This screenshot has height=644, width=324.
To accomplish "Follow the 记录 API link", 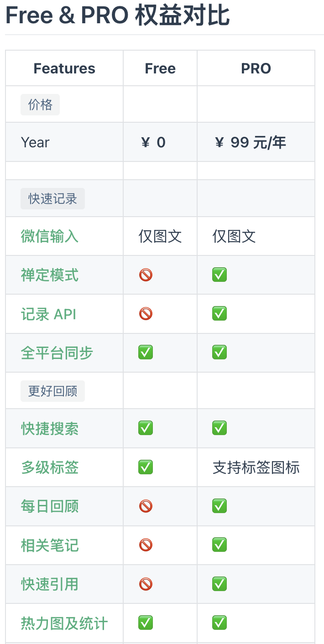I will coord(48,314).
